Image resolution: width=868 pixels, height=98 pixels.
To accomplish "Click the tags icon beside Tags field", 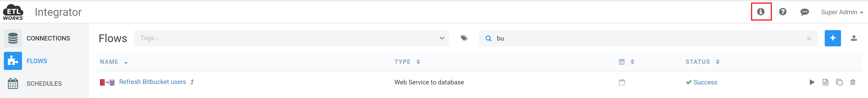I will click(464, 38).
